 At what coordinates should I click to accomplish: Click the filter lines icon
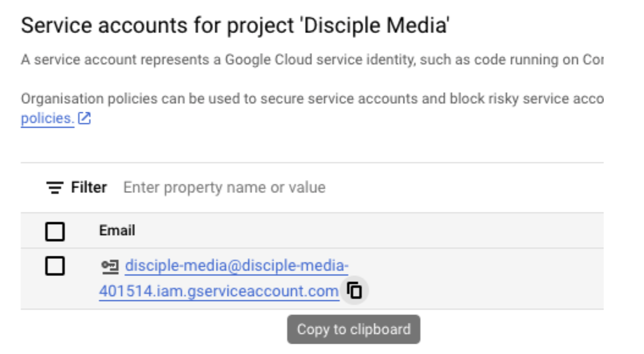tap(54, 188)
